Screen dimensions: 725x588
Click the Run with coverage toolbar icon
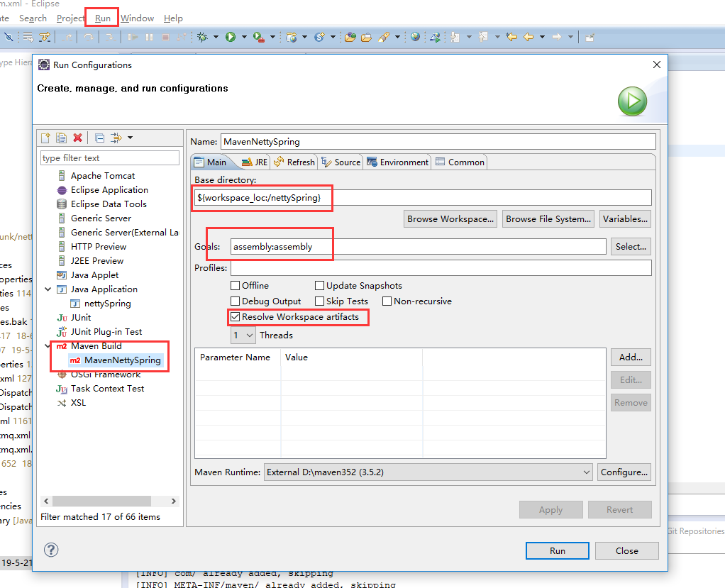[259, 37]
